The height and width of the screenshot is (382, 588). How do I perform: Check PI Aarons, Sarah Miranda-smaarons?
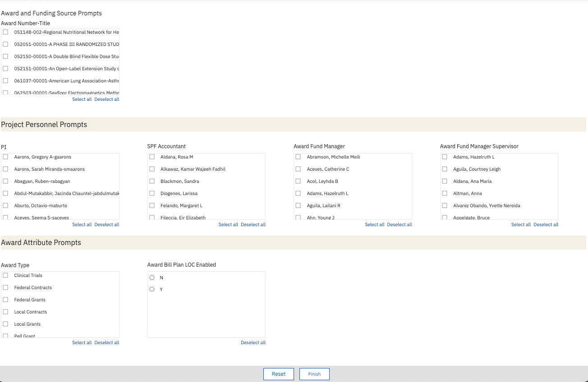point(5,169)
